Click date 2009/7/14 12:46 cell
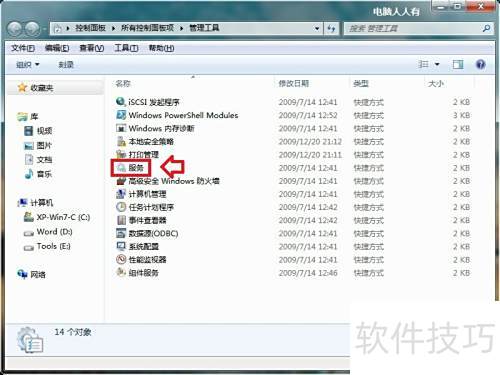Screen dimensions: 500x375 (x=308, y=273)
